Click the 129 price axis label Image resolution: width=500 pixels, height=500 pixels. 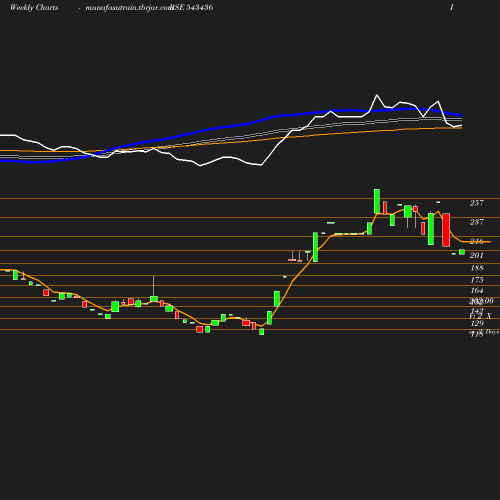tap(477, 323)
